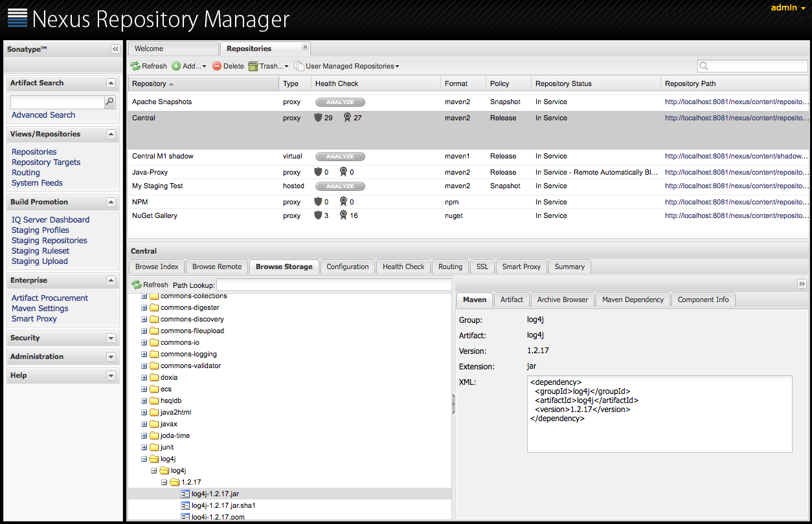This screenshot has height=524, width=812.
Task: Open the Trash... dropdown
Action: [268, 66]
